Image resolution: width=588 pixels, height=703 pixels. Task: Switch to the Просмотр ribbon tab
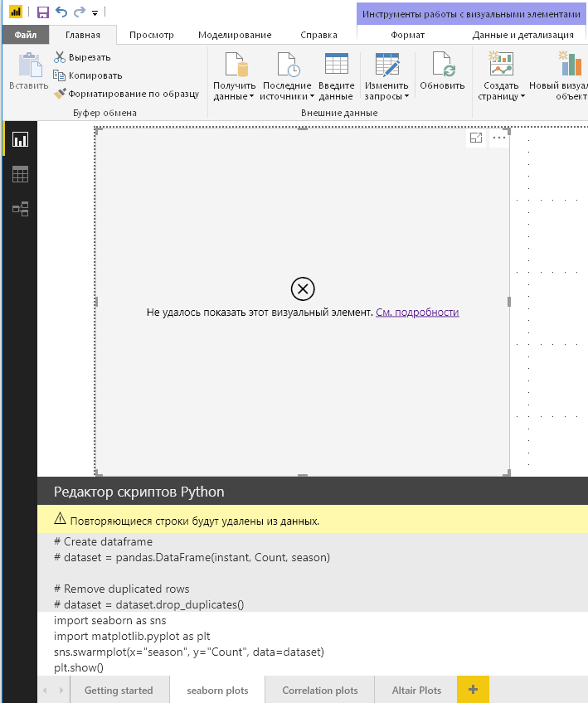pos(152,35)
